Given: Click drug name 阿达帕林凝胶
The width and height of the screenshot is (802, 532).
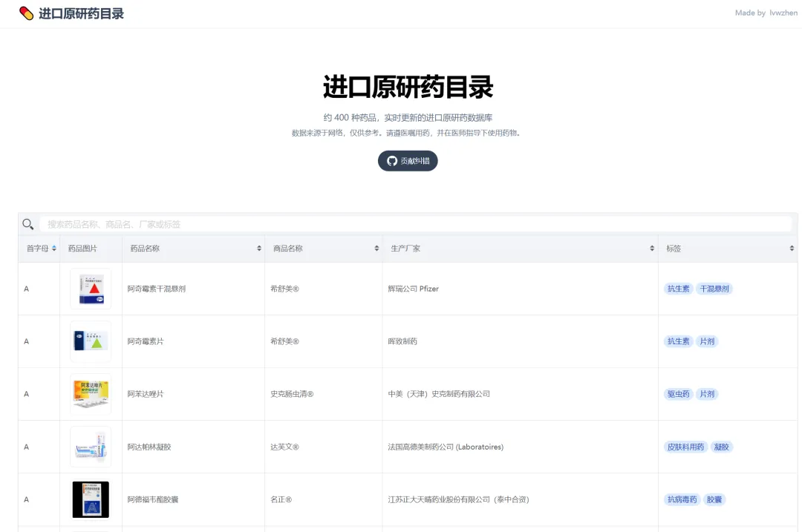Looking at the screenshot, I should point(149,447).
